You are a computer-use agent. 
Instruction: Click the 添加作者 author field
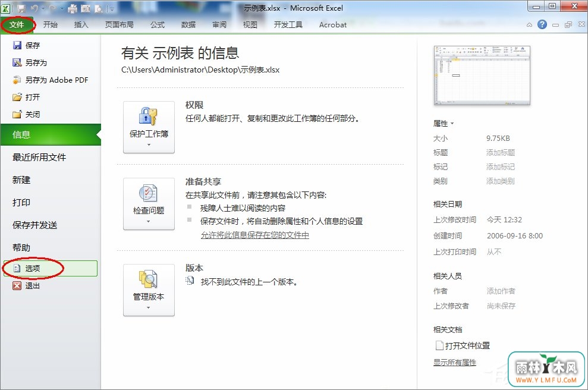501,291
